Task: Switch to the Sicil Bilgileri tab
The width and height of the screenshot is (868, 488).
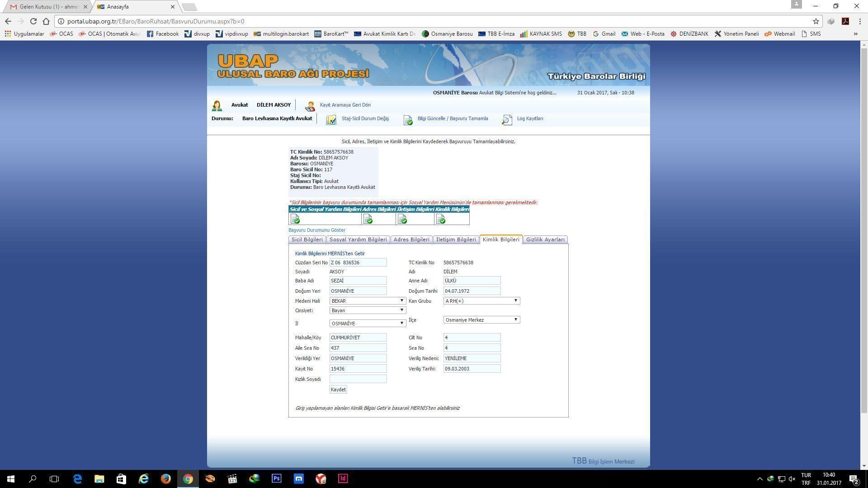Action: point(307,239)
